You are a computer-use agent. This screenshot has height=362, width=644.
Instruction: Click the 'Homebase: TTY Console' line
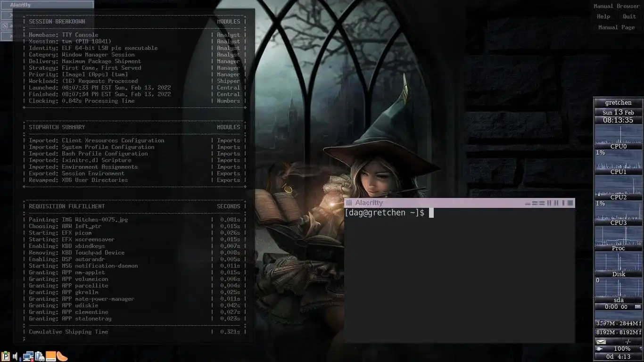click(64, 35)
